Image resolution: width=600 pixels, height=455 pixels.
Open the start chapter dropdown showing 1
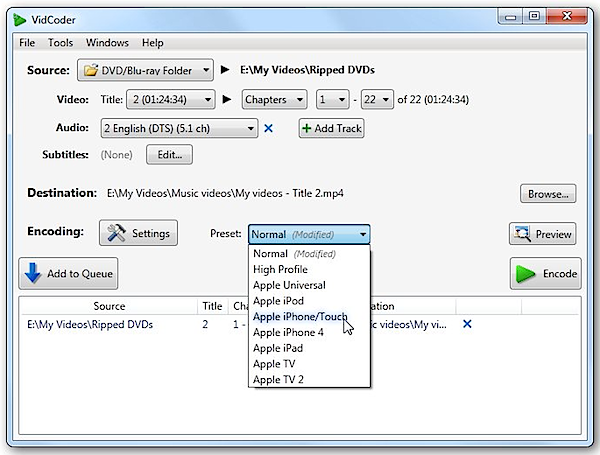coord(332,99)
